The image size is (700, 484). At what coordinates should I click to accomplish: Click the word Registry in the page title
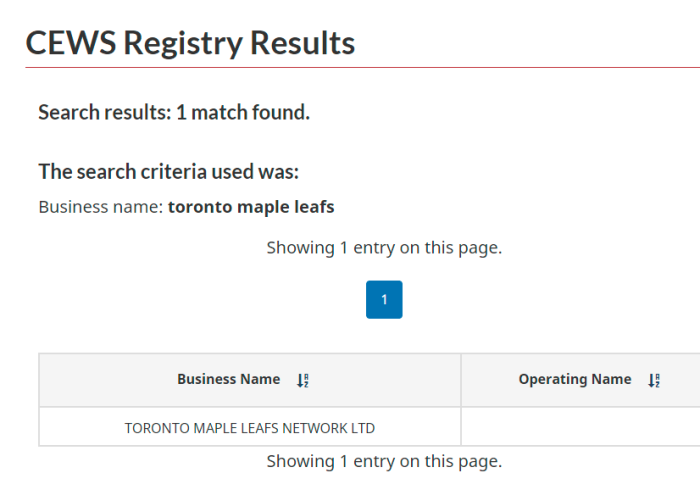[183, 44]
